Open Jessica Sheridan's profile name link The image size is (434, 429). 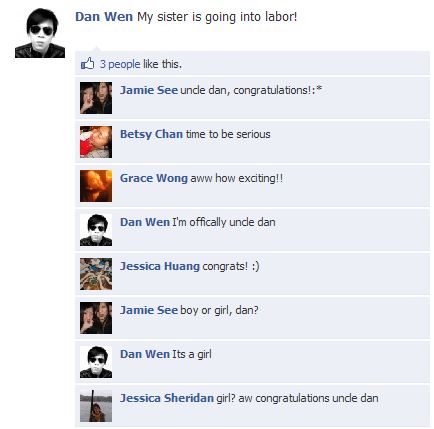(167, 398)
